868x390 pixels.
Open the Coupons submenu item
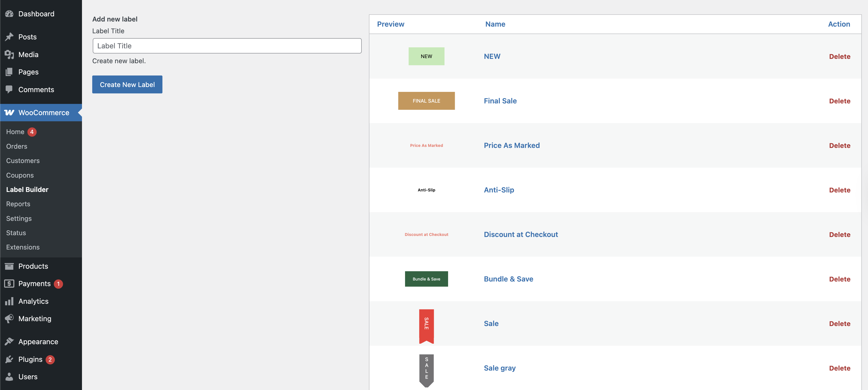pos(20,175)
